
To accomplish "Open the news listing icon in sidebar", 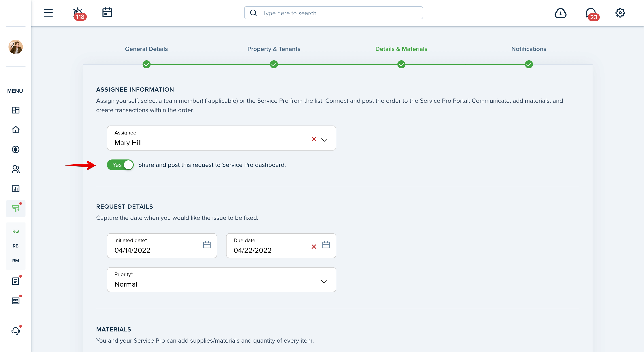I will pos(15,301).
